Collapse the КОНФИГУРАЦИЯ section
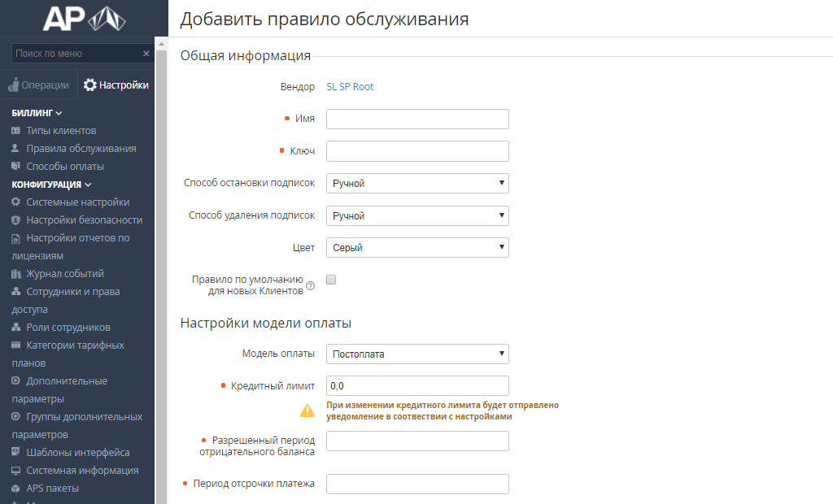The width and height of the screenshot is (833, 504). 51,185
